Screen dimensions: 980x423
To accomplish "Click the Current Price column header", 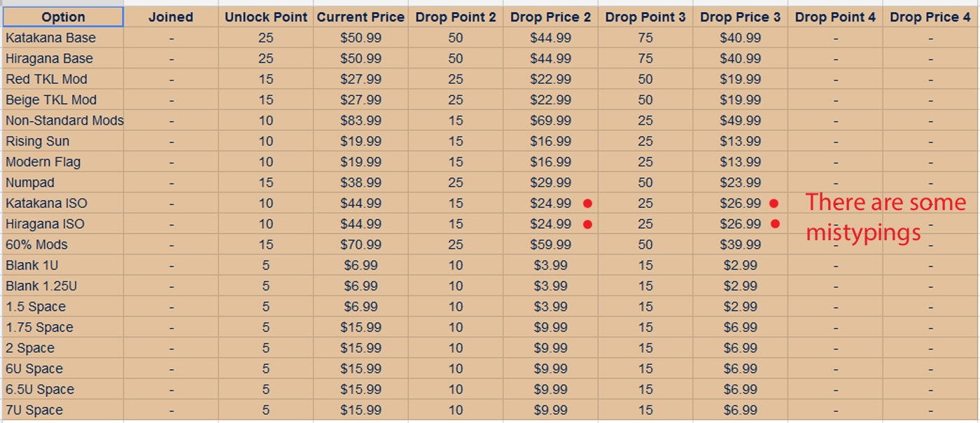I will [x=360, y=18].
